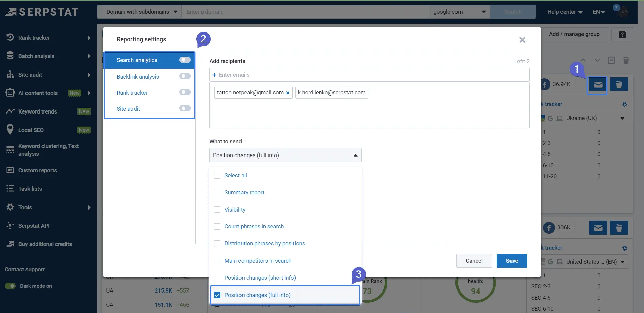Open Site audit sidebar icon
Screen dimensions: 644x313
(x=10, y=74)
